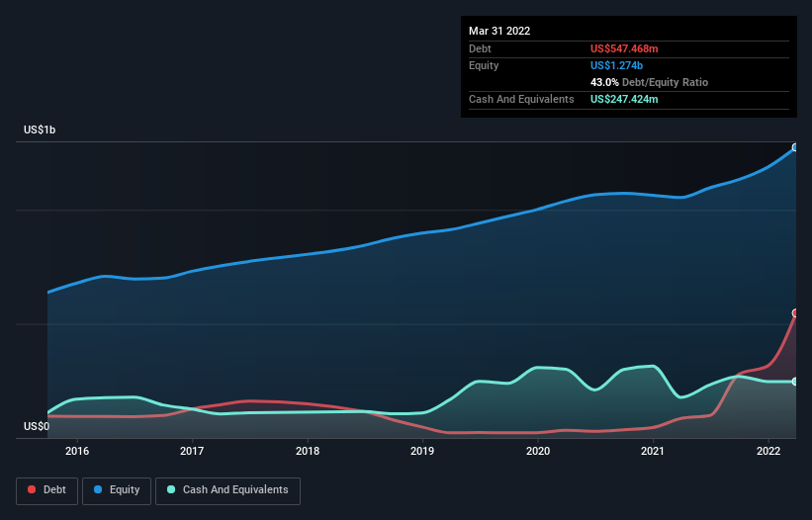Click the 2018 x-axis label
Image resolution: width=812 pixels, height=520 pixels.
(x=308, y=451)
